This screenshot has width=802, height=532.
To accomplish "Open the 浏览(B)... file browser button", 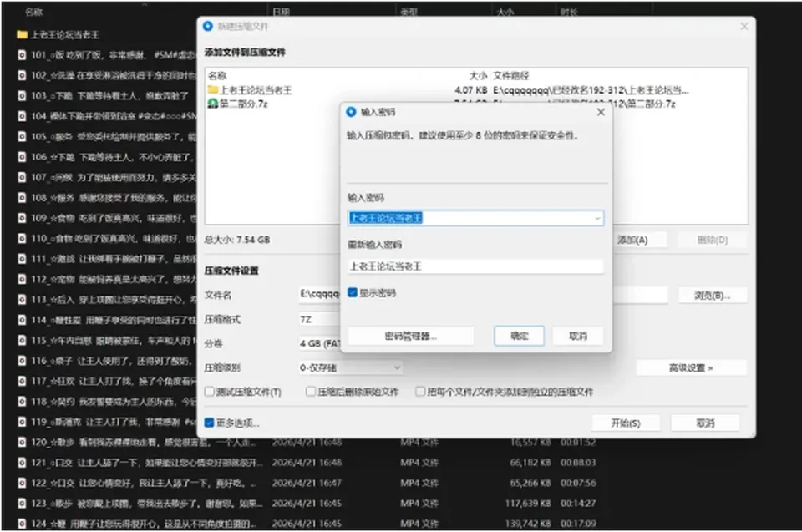I will click(712, 295).
